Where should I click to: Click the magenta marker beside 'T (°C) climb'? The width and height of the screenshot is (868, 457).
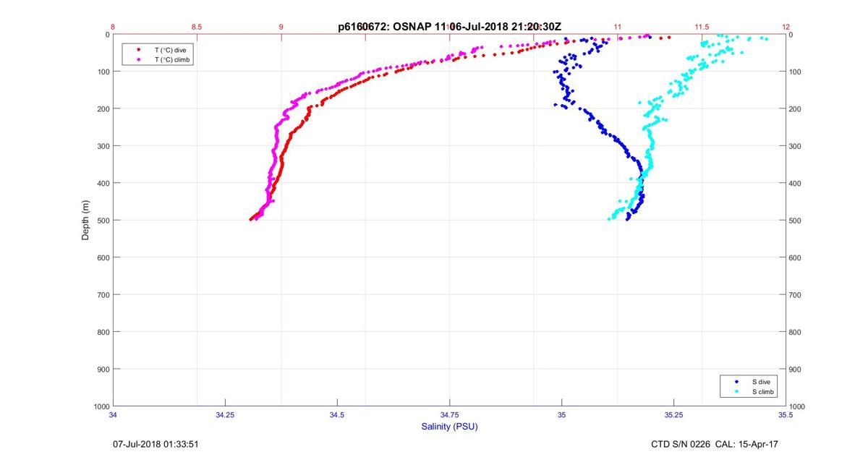[138, 59]
